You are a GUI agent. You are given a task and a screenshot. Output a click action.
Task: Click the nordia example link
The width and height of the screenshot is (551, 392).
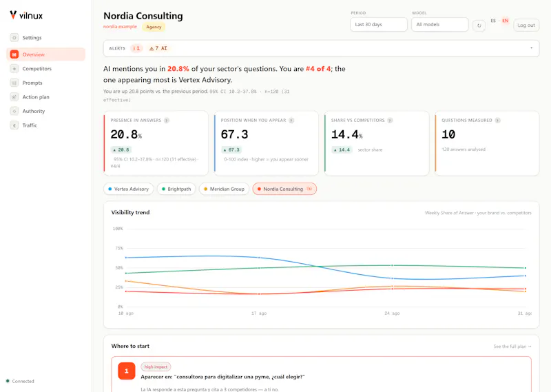click(x=120, y=27)
